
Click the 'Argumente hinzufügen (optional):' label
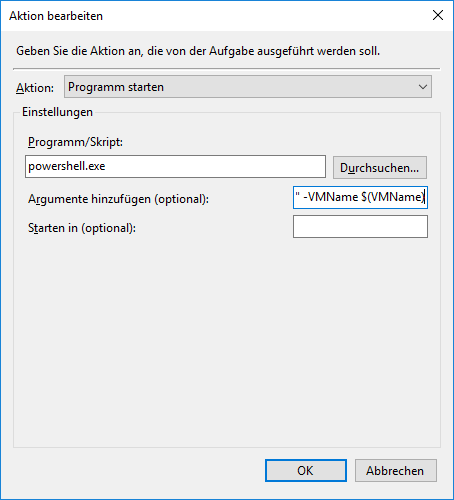pyautogui.click(x=118, y=199)
